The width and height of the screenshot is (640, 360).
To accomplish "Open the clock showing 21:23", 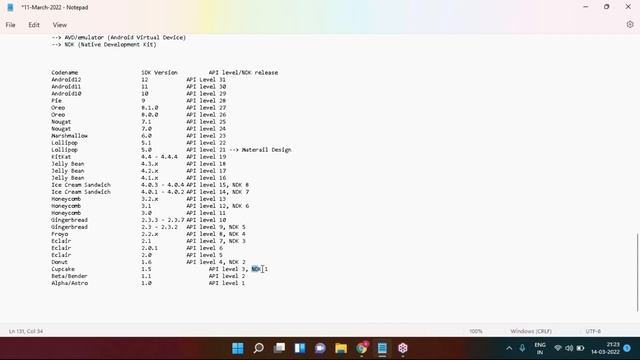I will 605,348.
